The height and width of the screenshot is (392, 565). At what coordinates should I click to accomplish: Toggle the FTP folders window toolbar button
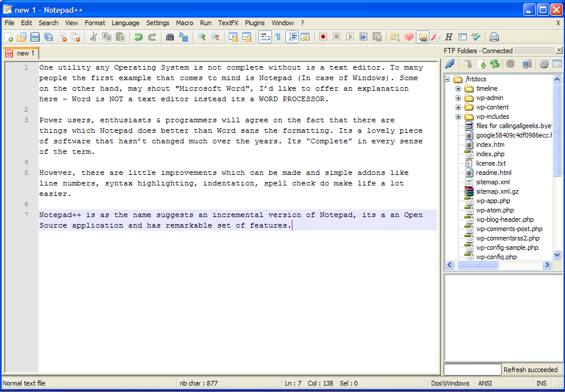coord(422,37)
